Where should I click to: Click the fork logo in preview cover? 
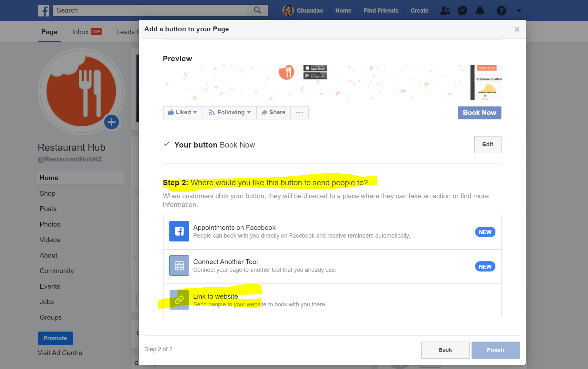click(x=286, y=72)
